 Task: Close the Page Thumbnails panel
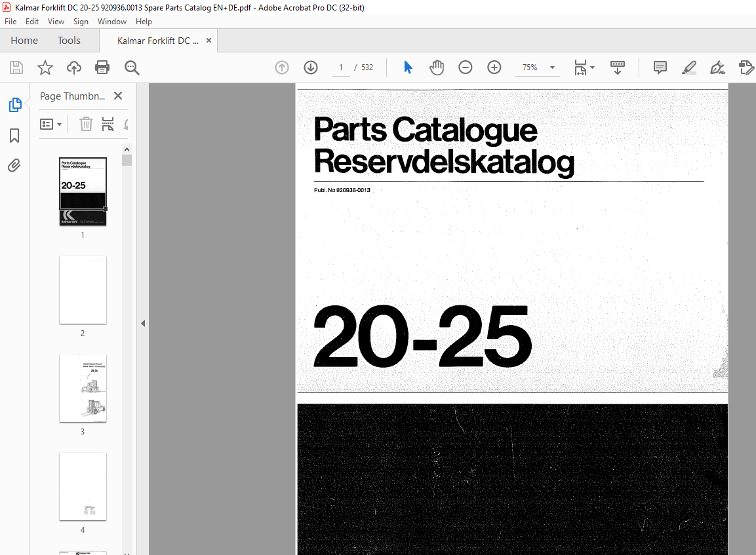(x=118, y=96)
